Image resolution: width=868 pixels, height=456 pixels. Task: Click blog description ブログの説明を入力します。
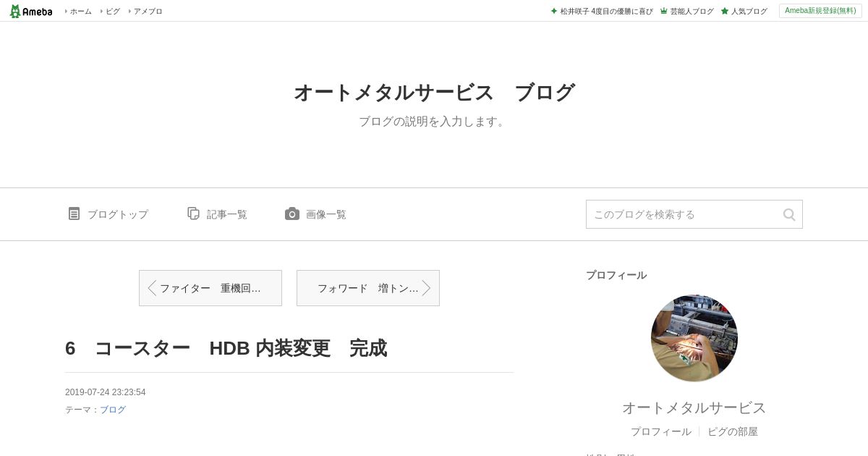click(434, 122)
